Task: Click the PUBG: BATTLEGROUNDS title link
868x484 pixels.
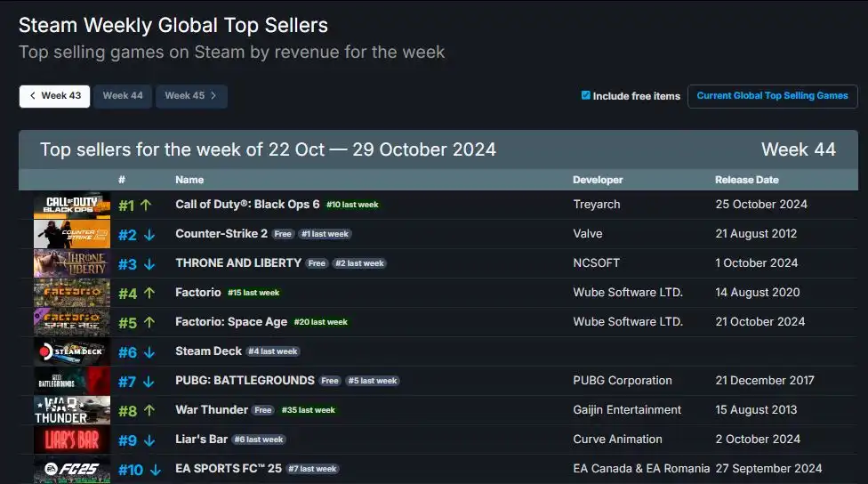Action: point(245,381)
